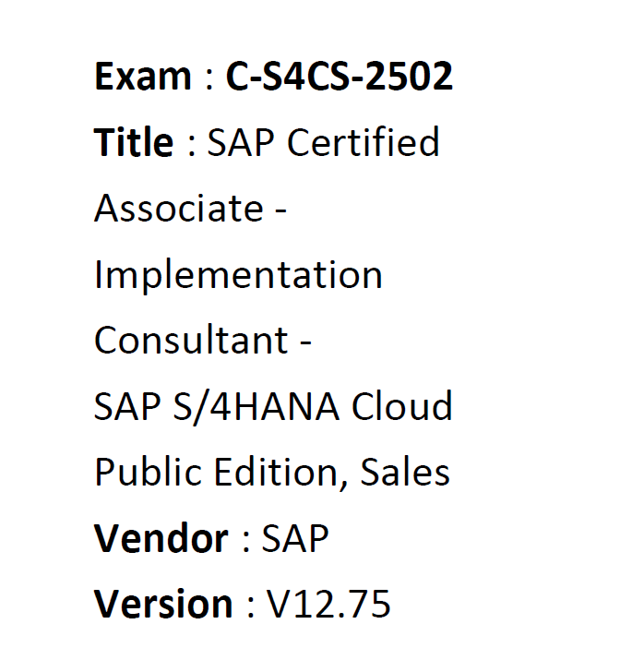
Task: Click the bold Vendor label
Action: click(161, 538)
